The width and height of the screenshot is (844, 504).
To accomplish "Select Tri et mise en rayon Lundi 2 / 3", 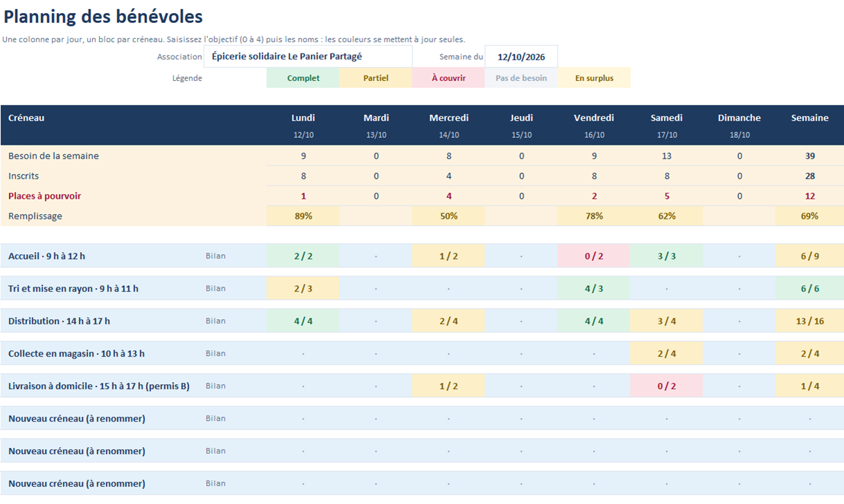I will 303,289.
